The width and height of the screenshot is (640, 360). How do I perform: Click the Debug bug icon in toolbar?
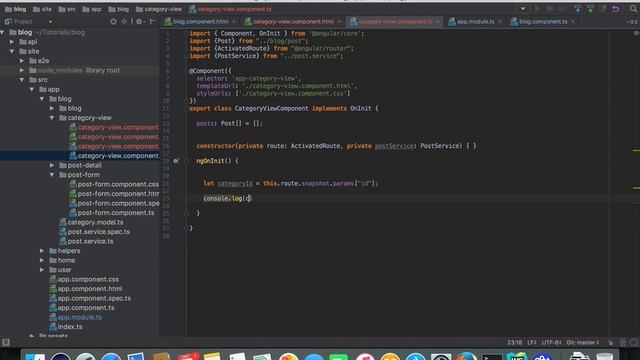pos(549,9)
